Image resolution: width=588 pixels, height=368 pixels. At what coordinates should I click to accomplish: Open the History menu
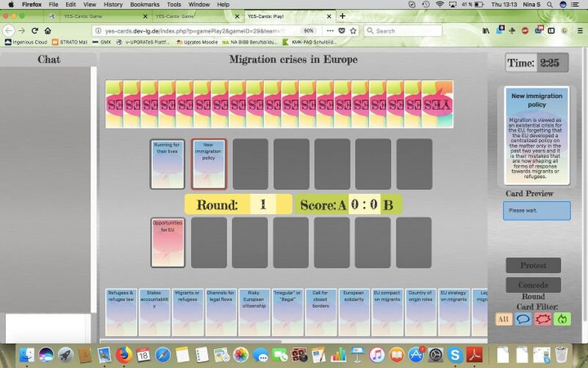pyautogui.click(x=113, y=4)
